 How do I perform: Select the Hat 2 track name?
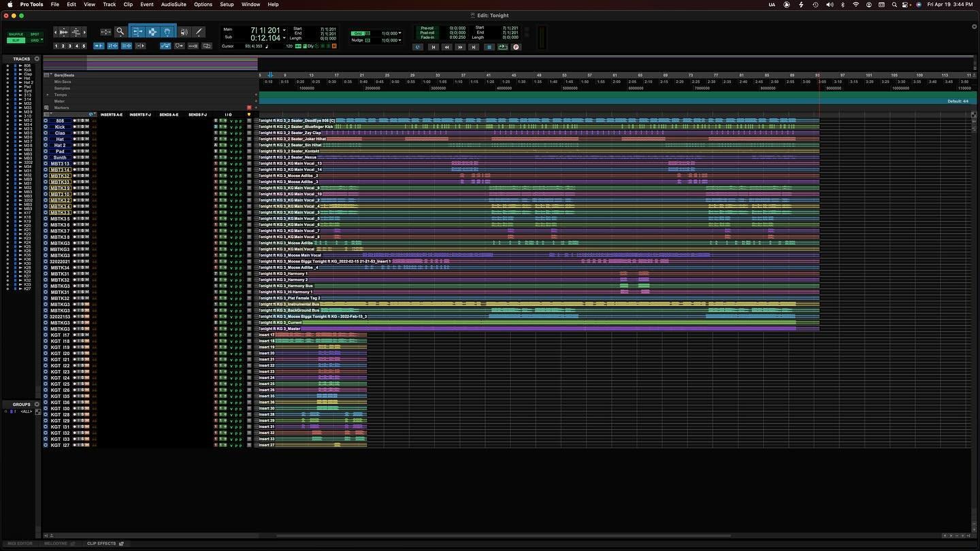(60, 145)
